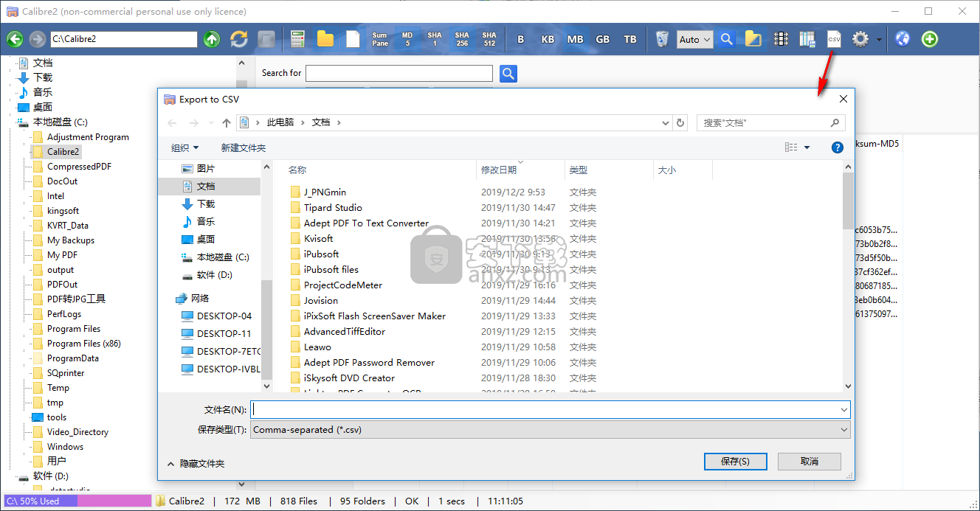Click the blue magnifier search toolbar icon
The image size is (980, 511).
[x=727, y=39]
